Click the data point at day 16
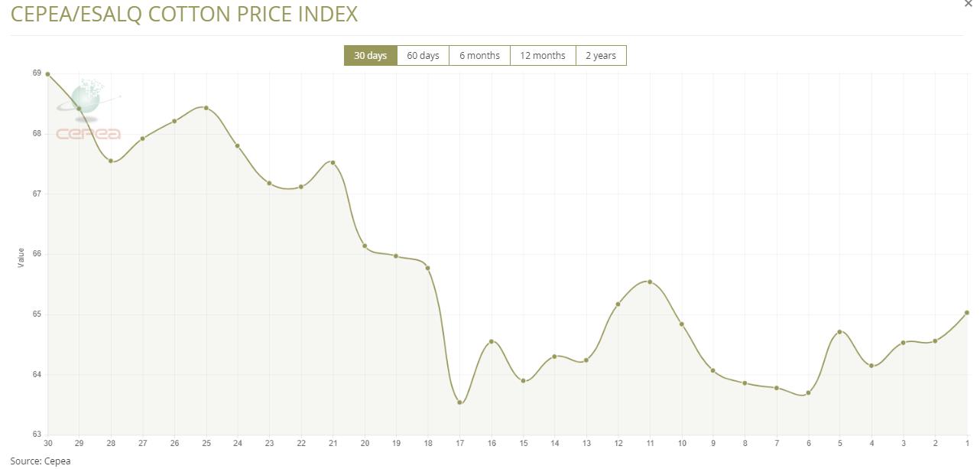This screenshot has height=469, width=980. (x=492, y=341)
